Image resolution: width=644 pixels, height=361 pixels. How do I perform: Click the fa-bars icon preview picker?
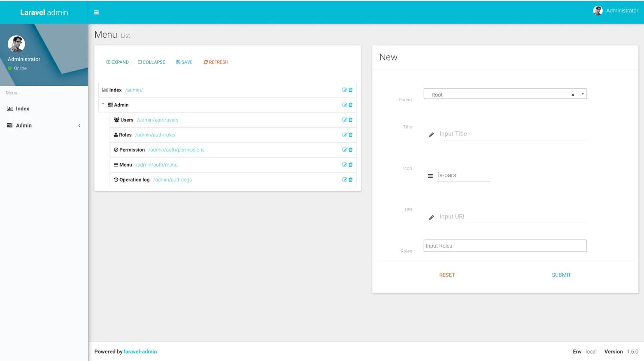[430, 176]
